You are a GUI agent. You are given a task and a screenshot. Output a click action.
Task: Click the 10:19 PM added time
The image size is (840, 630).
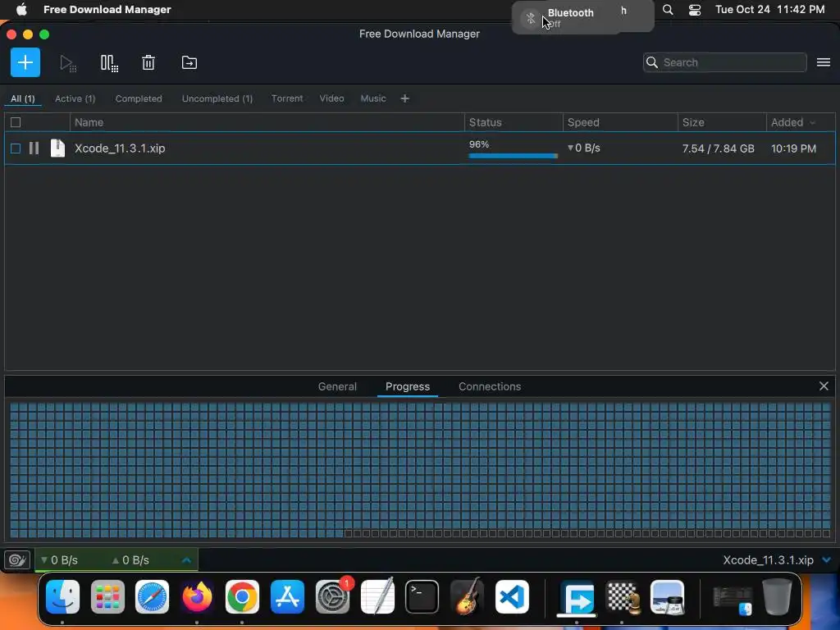[793, 148]
